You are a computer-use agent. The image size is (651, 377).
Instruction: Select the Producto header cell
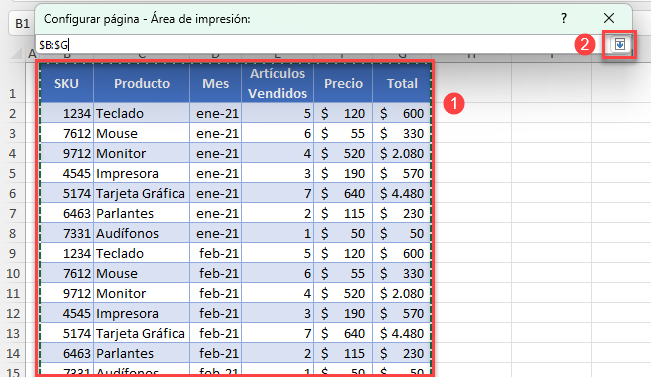coord(142,83)
